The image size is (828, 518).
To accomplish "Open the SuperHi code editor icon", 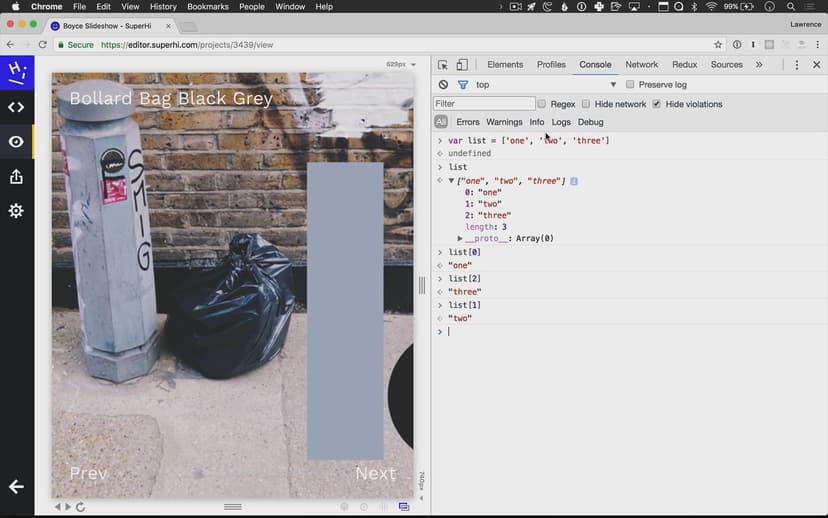I will (16, 107).
